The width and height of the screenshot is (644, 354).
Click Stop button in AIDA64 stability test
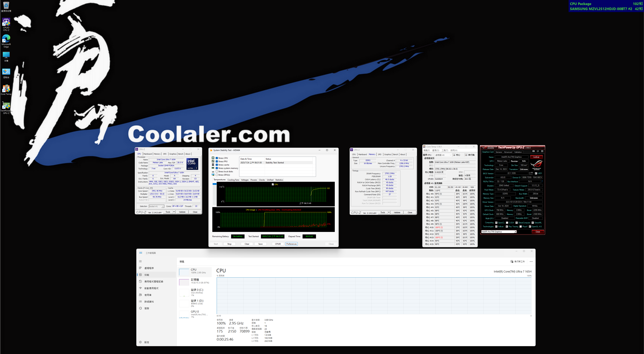click(x=229, y=244)
